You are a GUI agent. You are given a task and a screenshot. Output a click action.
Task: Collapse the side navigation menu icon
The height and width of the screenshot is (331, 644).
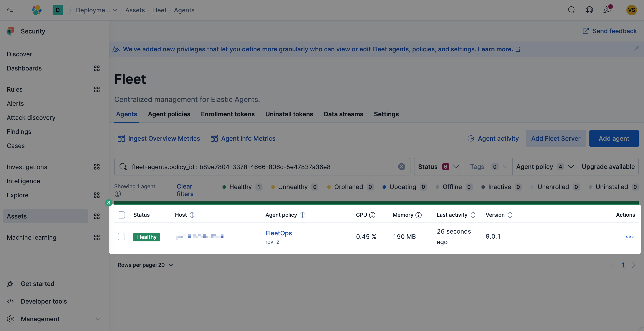(10, 10)
